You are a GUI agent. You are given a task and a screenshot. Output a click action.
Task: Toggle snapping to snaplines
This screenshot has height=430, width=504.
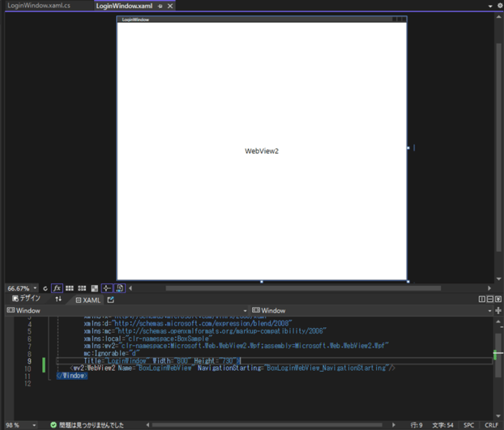click(106, 288)
